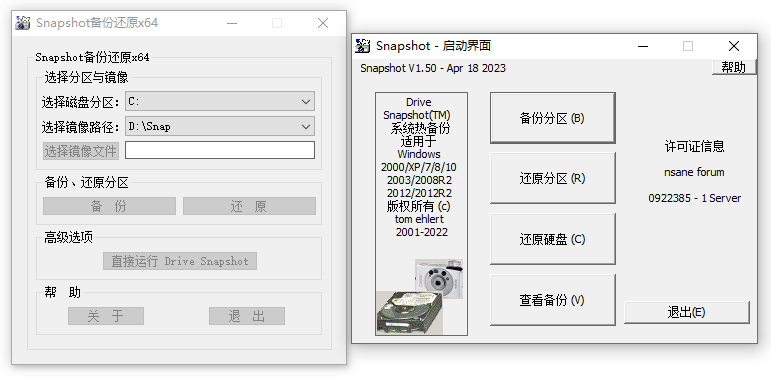Click the 备份 button in backup window
771x378 pixels.
pyautogui.click(x=109, y=206)
